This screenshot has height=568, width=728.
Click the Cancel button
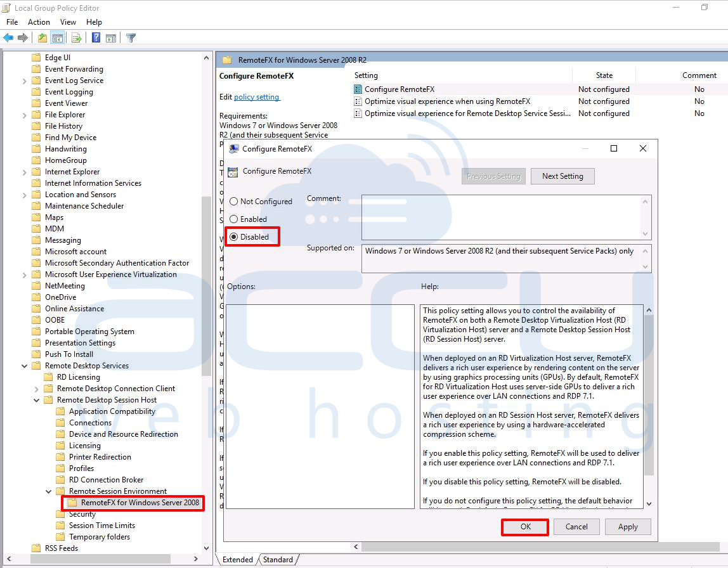(576, 527)
